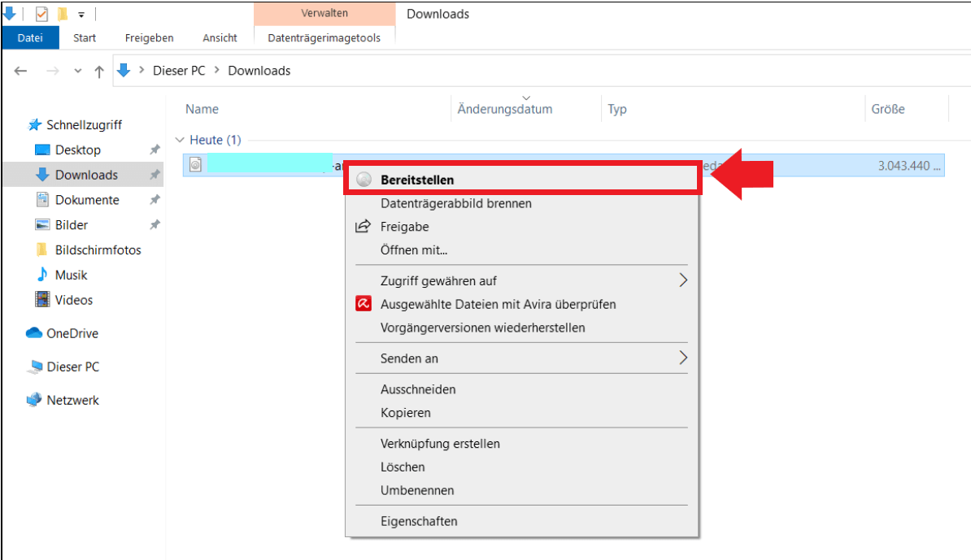Open the quick access toolbar customize dropdown

[x=81, y=15]
